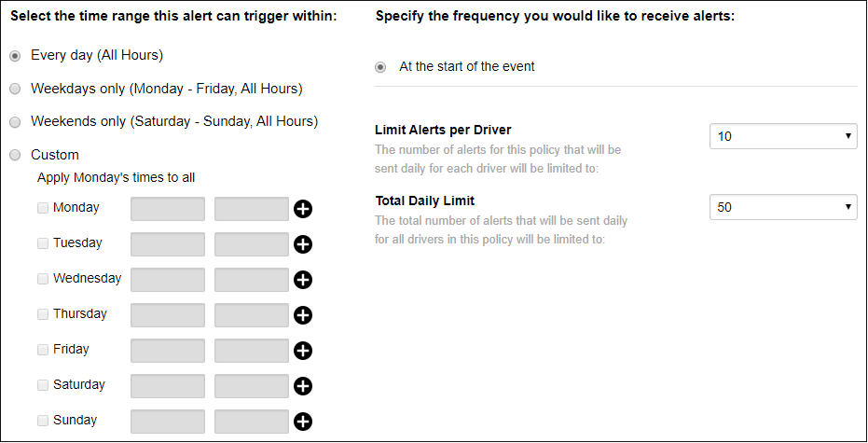Click Friday's end time field
This screenshot has width=868, height=443.
point(252,351)
